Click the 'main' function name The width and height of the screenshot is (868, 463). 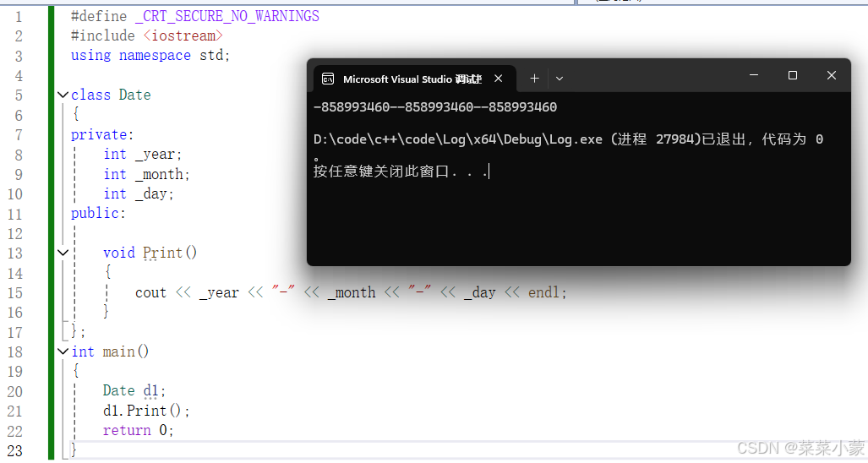click(x=118, y=351)
